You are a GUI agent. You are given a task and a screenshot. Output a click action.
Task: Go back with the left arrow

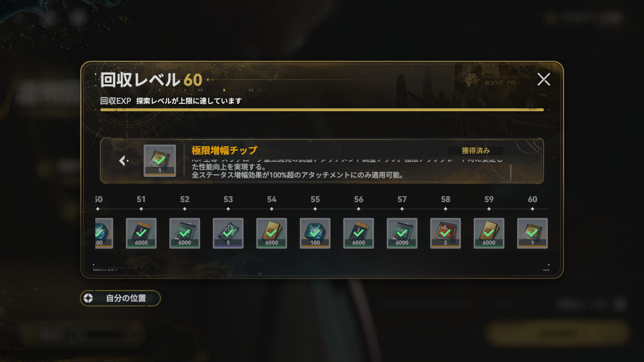(x=123, y=161)
